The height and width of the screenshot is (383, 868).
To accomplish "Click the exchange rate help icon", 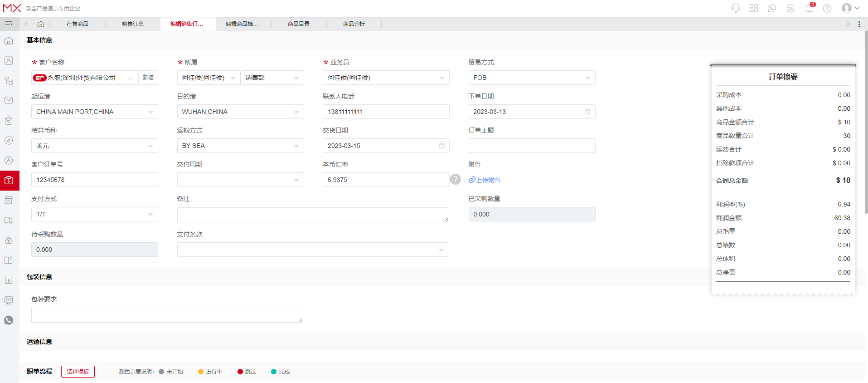I will click(x=456, y=180).
